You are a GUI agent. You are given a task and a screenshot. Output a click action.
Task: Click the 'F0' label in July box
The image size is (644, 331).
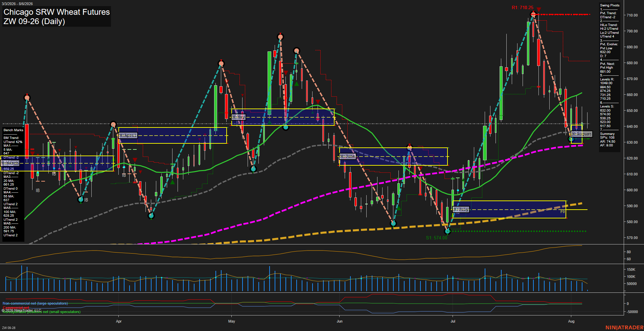[562, 212]
